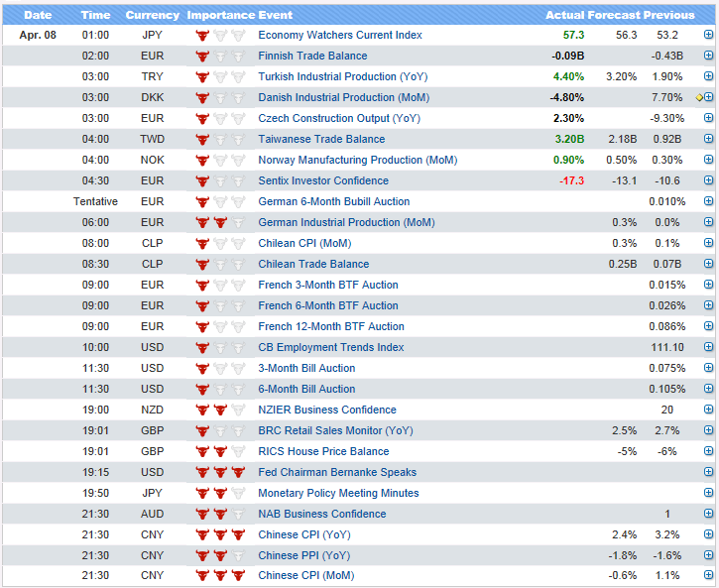Open the French 6-Month BTF Auction link

(x=328, y=305)
